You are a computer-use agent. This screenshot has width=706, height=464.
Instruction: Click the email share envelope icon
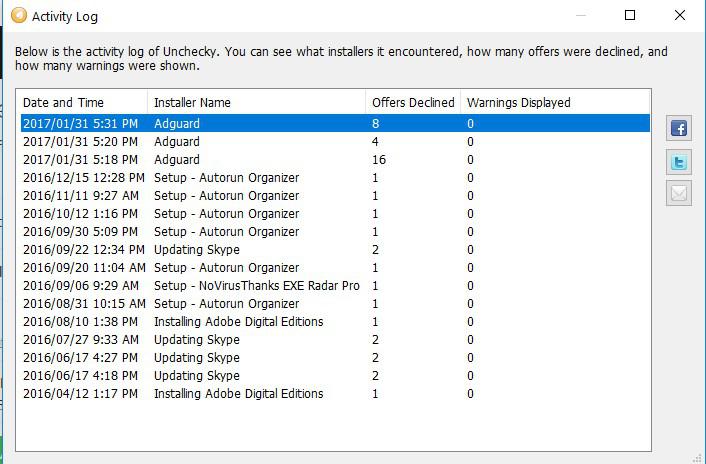pos(679,194)
